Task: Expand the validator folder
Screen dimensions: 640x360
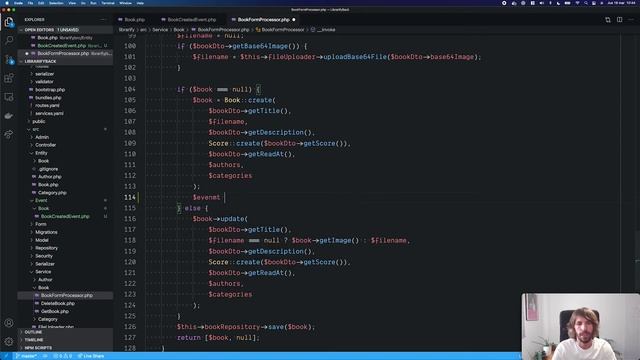Action: pos(44,82)
